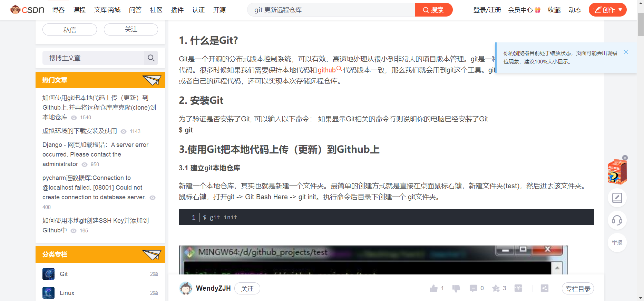Click the Linux category thumbnail icon
The width and height of the screenshot is (644, 301).
click(48, 293)
